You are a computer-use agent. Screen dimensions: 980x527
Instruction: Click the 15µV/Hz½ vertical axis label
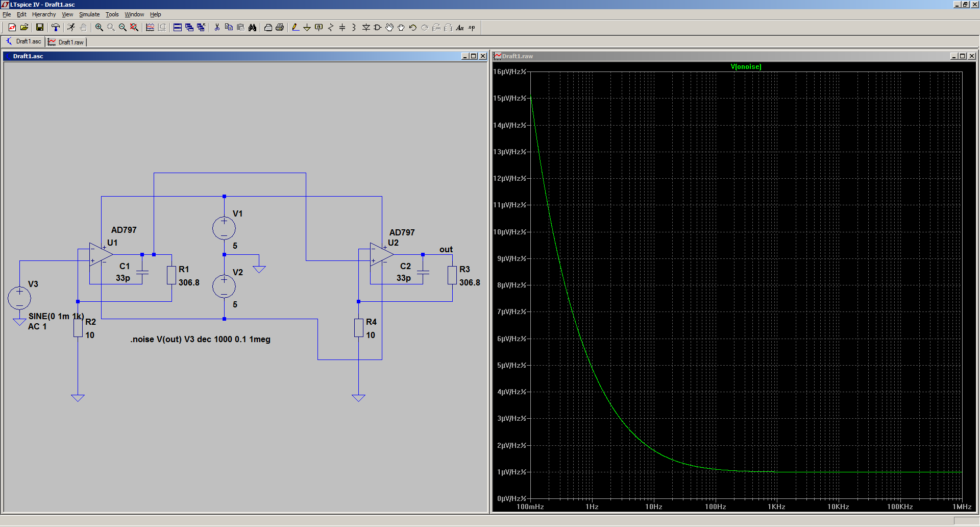509,98
